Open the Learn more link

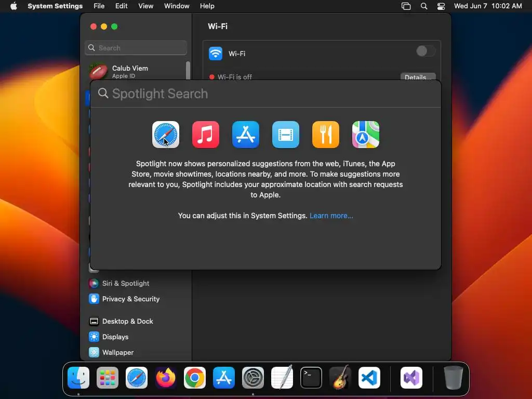(x=331, y=216)
